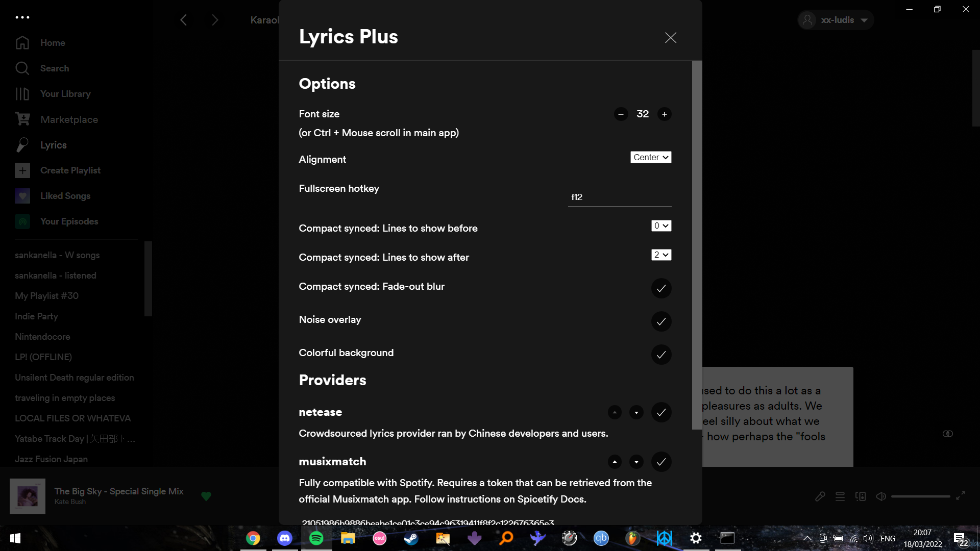Adjust the volume slider
This screenshot has width=980, height=551.
pyautogui.click(x=920, y=496)
